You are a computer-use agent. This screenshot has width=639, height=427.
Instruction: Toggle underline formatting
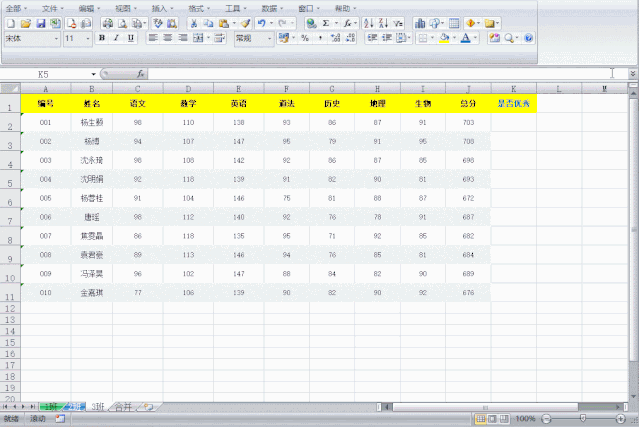[131, 38]
